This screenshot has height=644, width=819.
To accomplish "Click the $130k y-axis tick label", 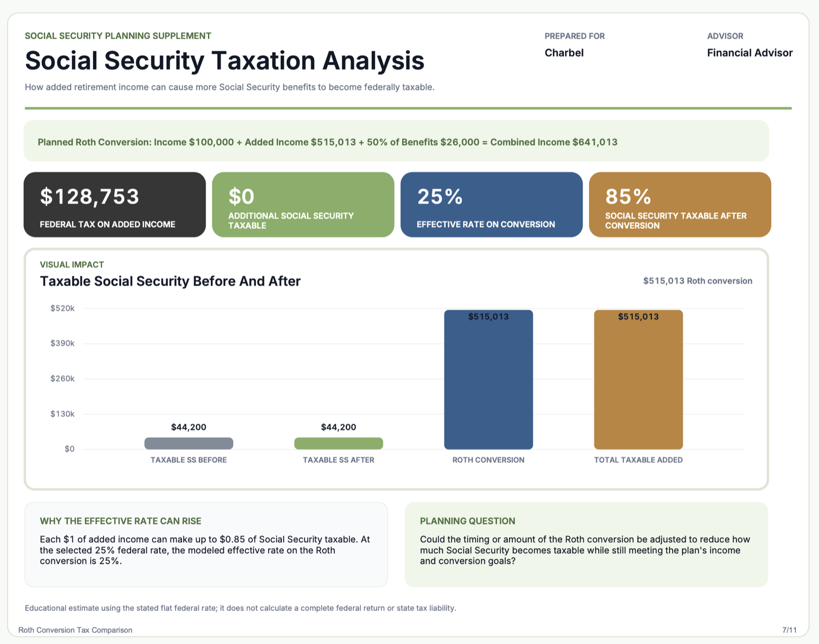I will pos(62,414).
